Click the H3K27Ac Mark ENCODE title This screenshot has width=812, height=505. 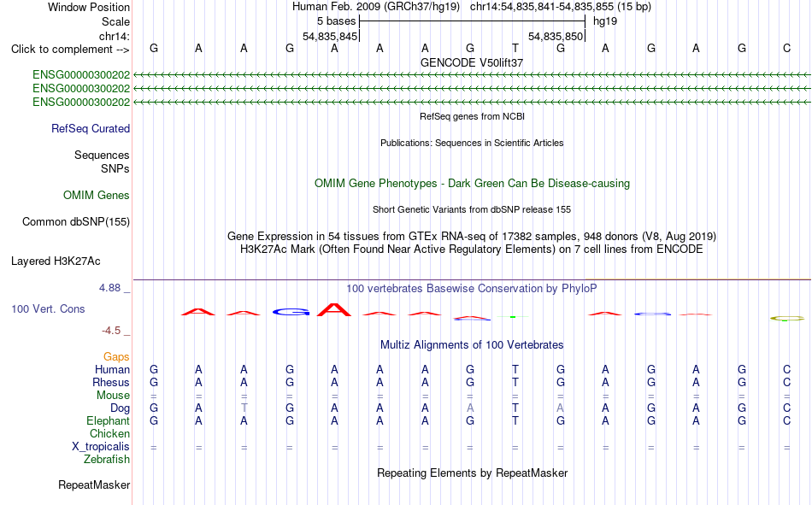pos(472,250)
